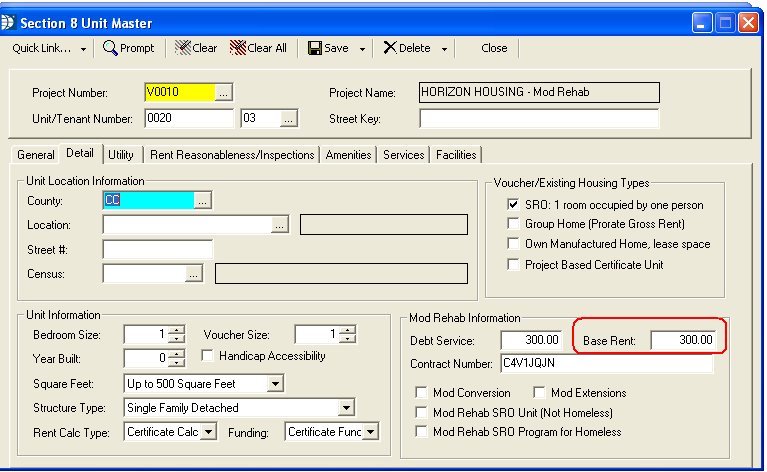Select the Detail tab
767x472 pixels.
(80, 153)
